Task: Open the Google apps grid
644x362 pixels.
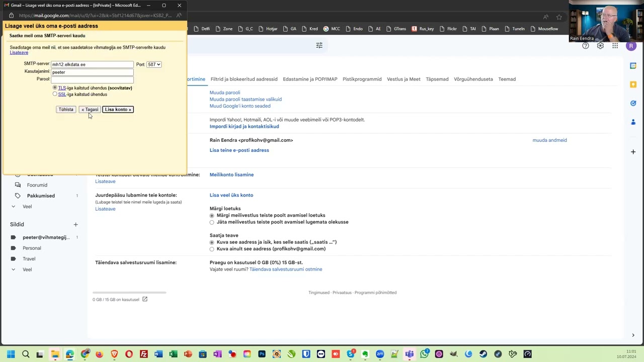Action: click(615, 46)
